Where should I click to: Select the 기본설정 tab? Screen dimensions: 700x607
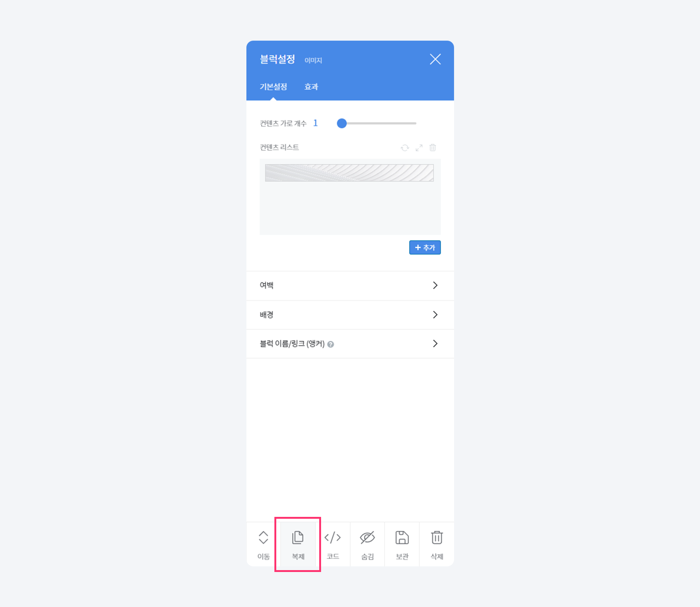273,87
